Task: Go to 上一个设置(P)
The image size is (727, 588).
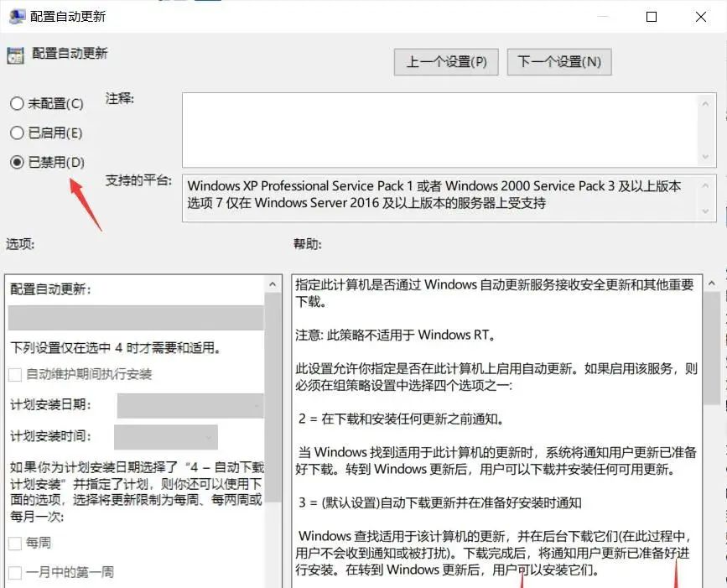Action: coord(446,62)
